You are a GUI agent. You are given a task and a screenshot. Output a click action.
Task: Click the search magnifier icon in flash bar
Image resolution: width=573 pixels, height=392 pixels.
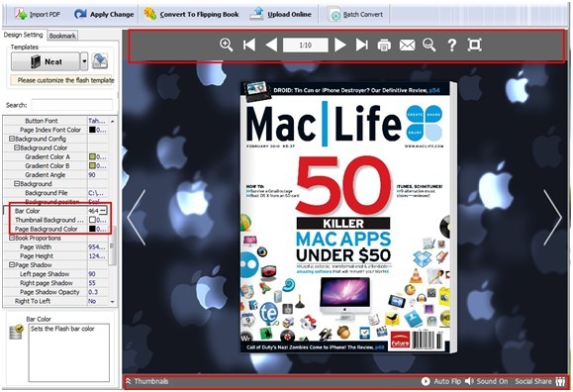tap(430, 45)
